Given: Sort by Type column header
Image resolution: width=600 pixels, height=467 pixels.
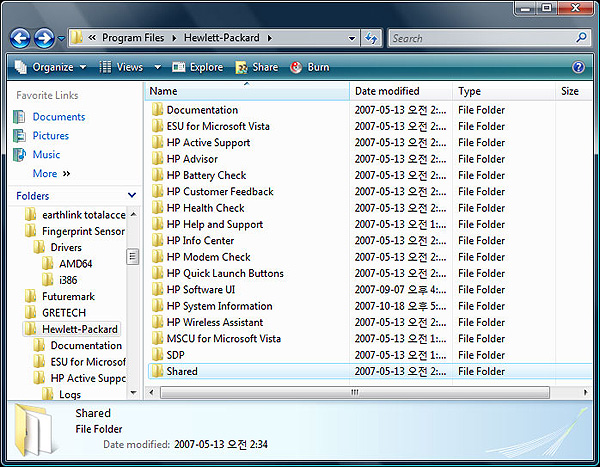Looking at the screenshot, I should [x=504, y=91].
